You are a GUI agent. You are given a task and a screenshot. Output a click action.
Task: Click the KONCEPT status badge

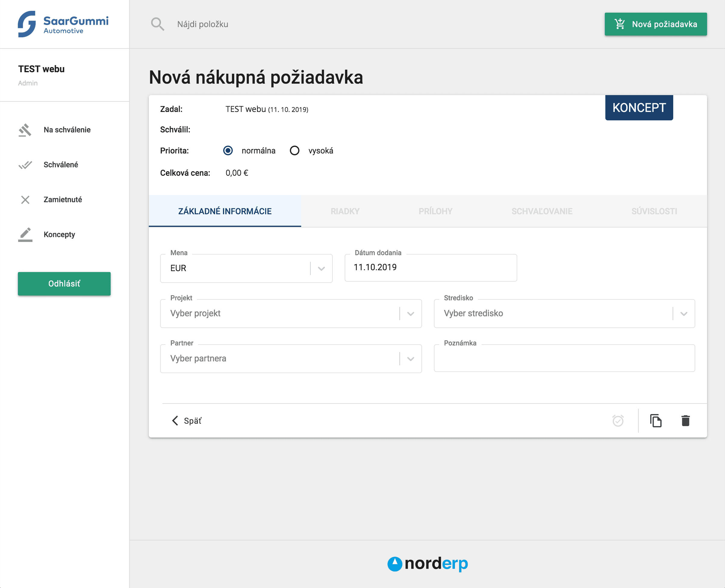point(639,108)
